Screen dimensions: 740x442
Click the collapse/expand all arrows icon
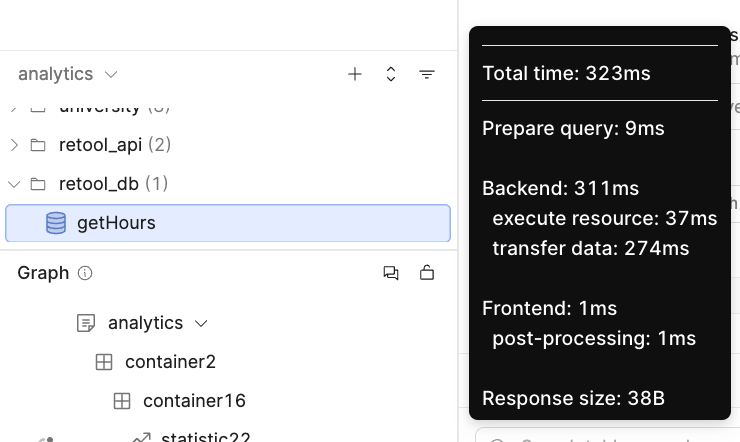pyautogui.click(x=391, y=74)
